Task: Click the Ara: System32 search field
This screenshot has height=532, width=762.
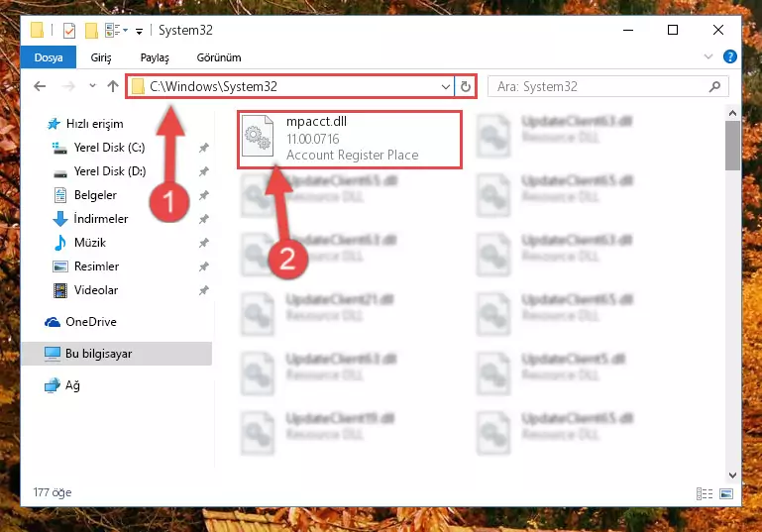Action: tap(608, 86)
